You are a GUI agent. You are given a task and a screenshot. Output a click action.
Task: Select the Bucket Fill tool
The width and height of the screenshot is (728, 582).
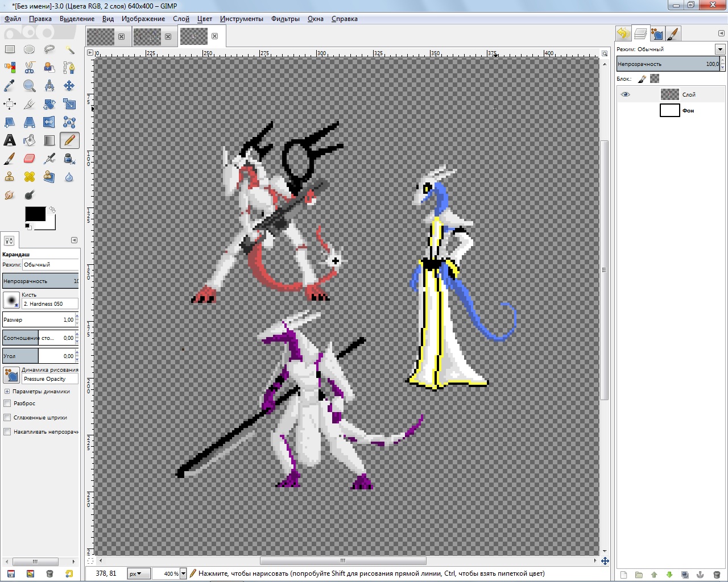[x=30, y=140]
